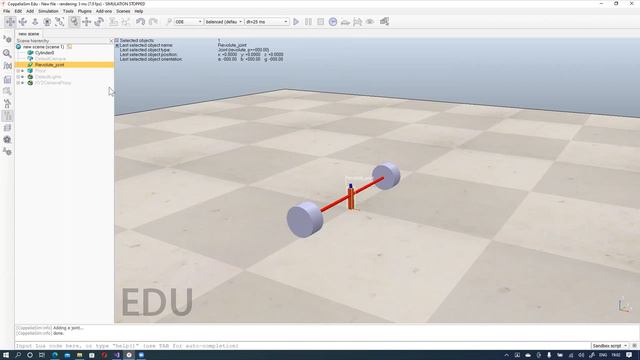
Task: Select the camera angle tool
Action: tap(47, 22)
